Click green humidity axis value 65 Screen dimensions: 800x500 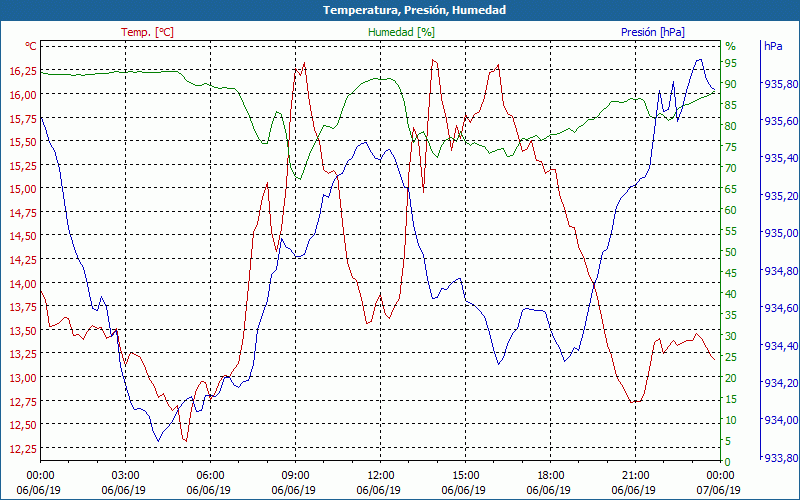click(x=731, y=189)
